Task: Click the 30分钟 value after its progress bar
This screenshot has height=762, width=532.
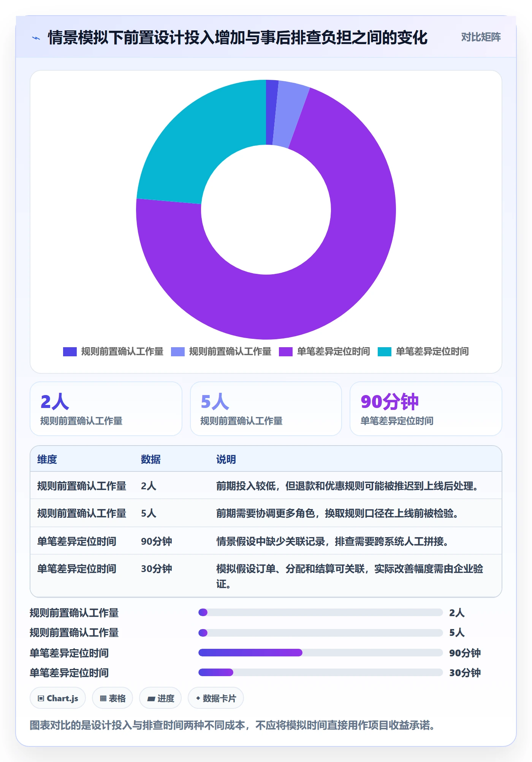Action: tap(465, 673)
